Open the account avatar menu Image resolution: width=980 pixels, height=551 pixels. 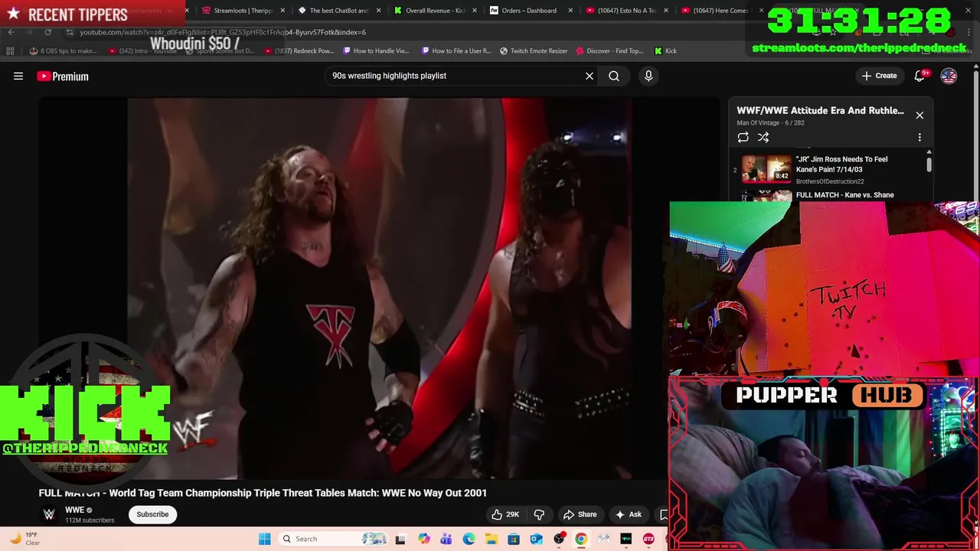point(949,76)
